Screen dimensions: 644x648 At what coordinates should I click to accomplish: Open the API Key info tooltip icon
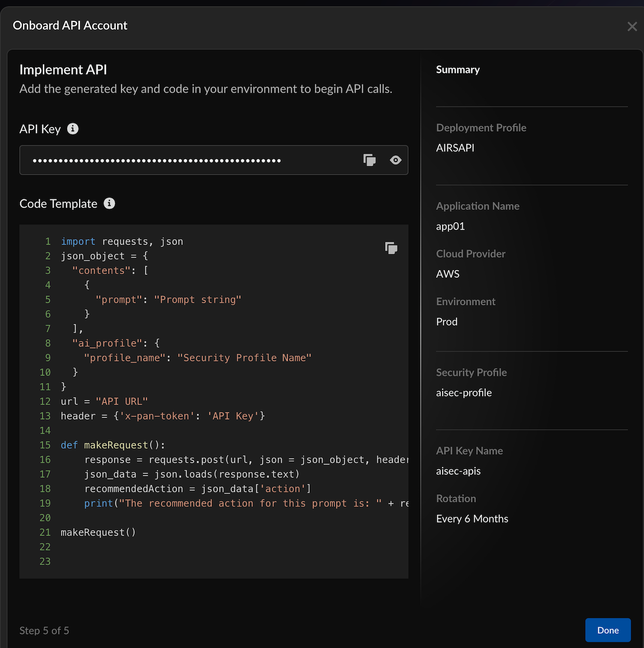coord(73,129)
